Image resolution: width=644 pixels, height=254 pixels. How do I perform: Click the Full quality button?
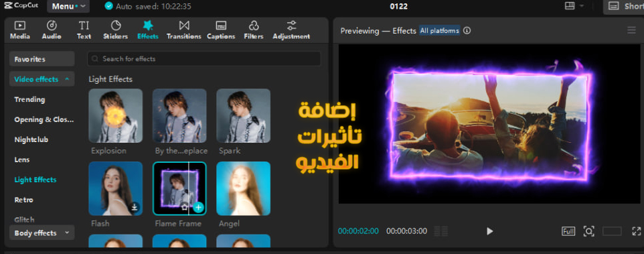(568, 231)
